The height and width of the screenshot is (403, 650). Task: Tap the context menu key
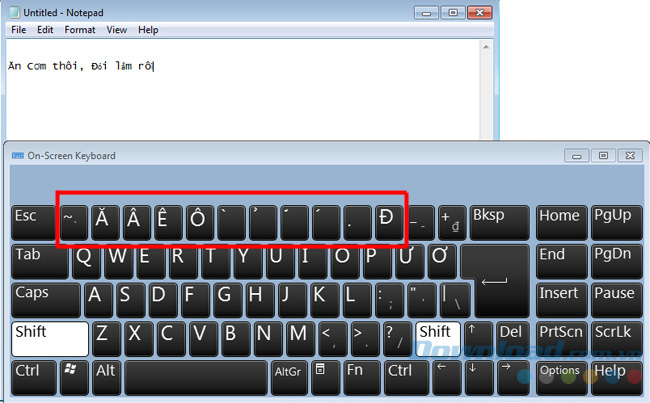pos(324,377)
